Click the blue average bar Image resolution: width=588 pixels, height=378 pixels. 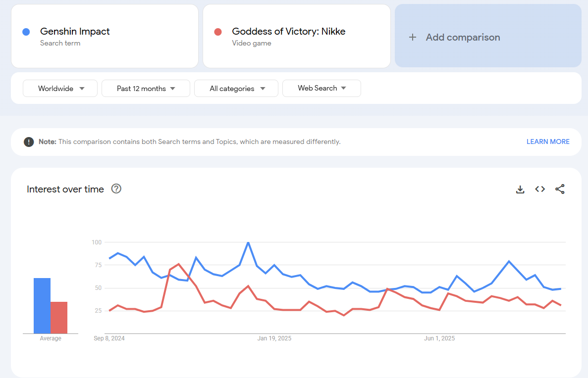42,306
